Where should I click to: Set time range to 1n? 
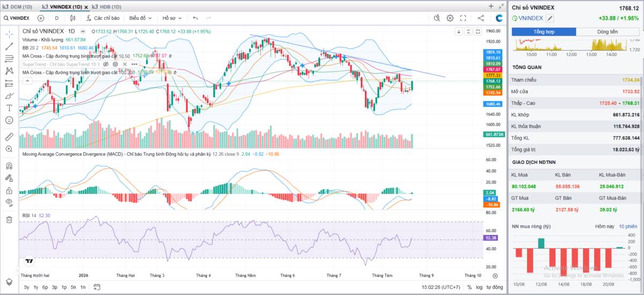[x=83, y=287]
